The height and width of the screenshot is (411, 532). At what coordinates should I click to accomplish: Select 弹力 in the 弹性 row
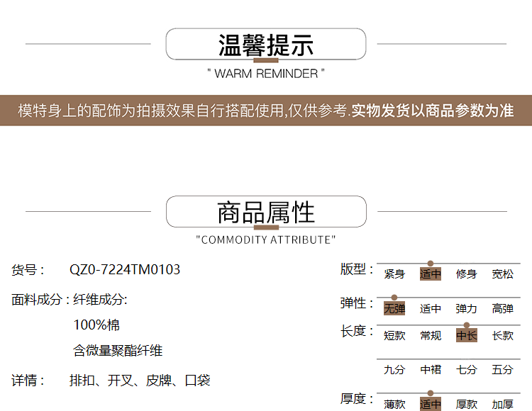coord(467,309)
